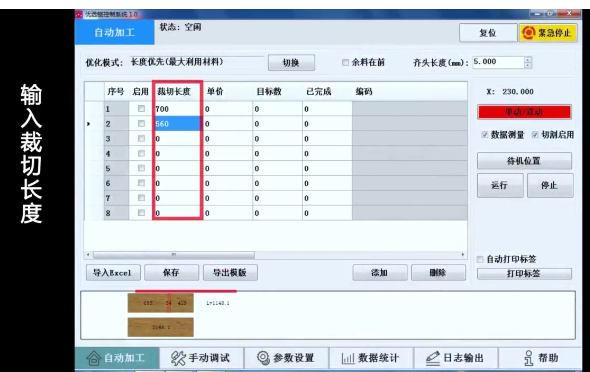Select the lower wood board thumbnail
Image resolution: width=590 pixels, height=372 pixels.
161,327
